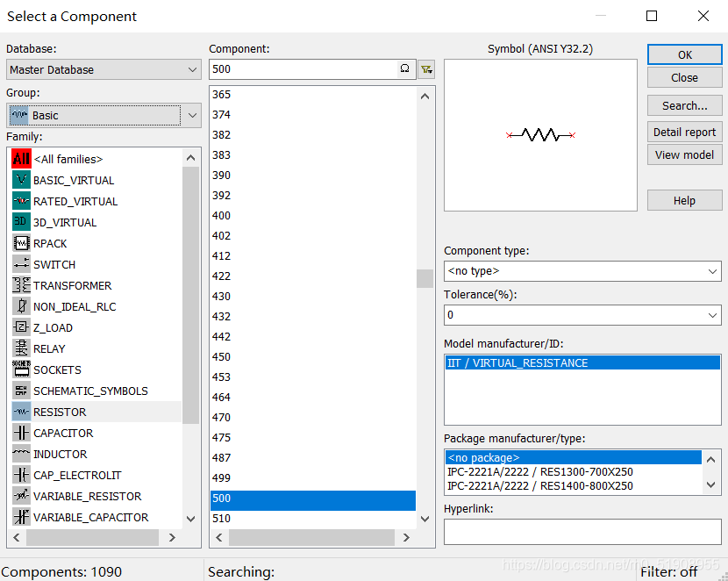Click the Help button
This screenshot has height=581, width=728.
(x=685, y=201)
